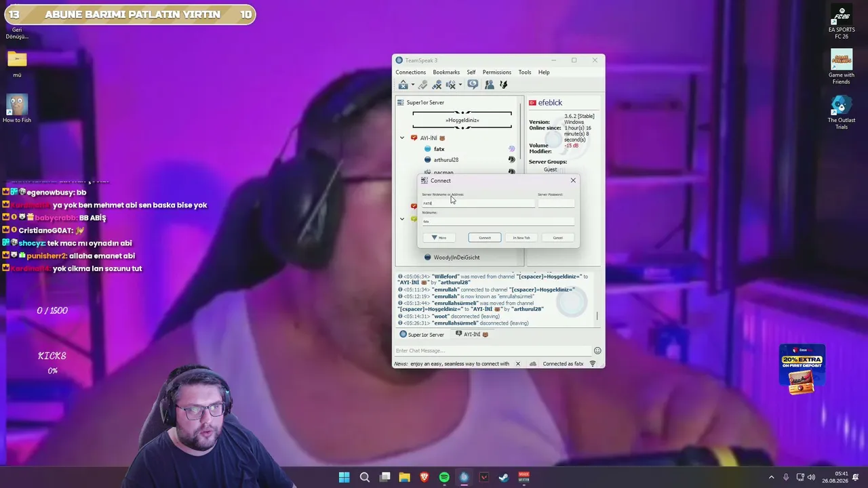Click the last icon on the TeamSpeak toolbar
This screenshot has width=868, height=488.
point(503,85)
